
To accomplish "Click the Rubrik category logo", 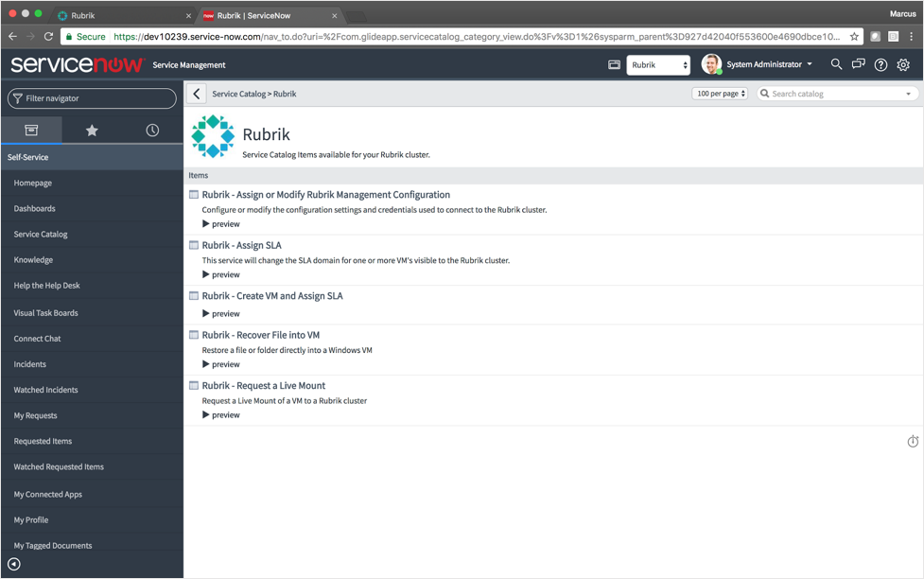I will (213, 137).
